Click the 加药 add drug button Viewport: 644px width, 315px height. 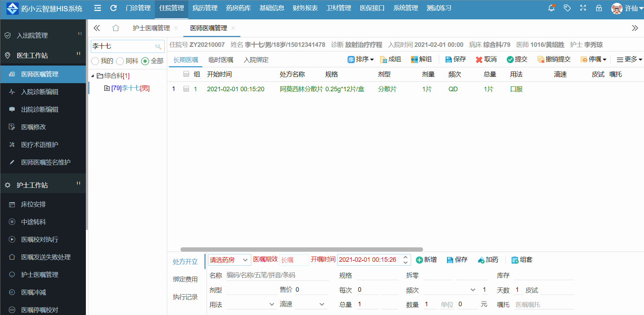pyautogui.click(x=488, y=260)
